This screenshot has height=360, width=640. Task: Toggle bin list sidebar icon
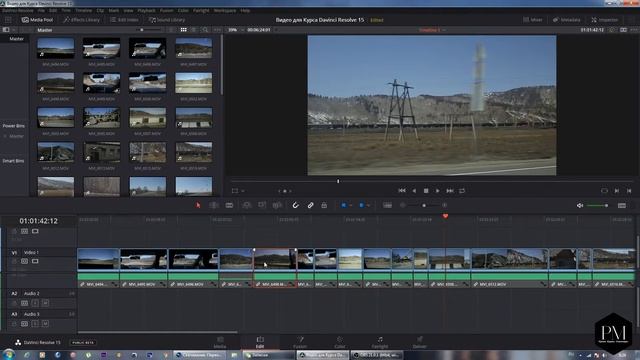point(6,30)
